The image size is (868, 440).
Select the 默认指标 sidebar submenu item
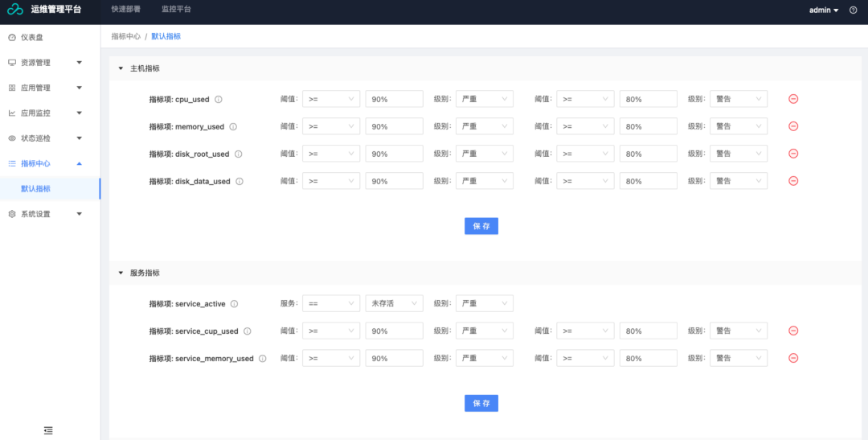[51, 189]
